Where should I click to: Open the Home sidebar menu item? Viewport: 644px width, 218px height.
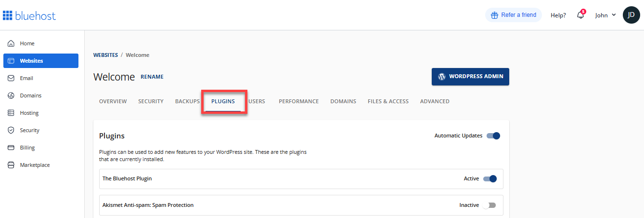point(41,43)
